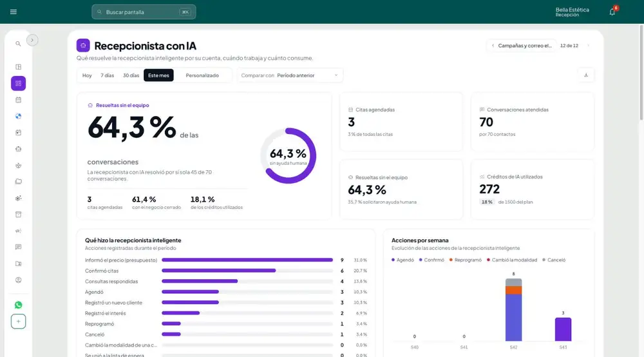Expand the sidebar with the round chevron button
This screenshot has width=644, height=357.
(32, 40)
